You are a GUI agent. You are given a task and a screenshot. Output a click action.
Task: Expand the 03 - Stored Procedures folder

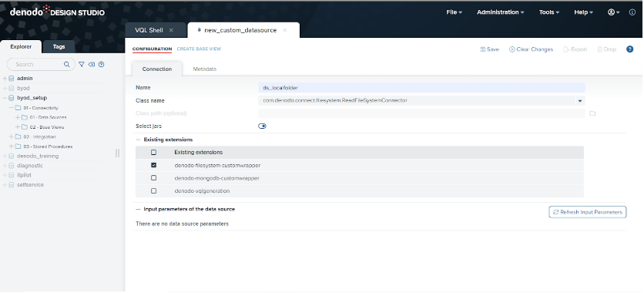pos(11,146)
